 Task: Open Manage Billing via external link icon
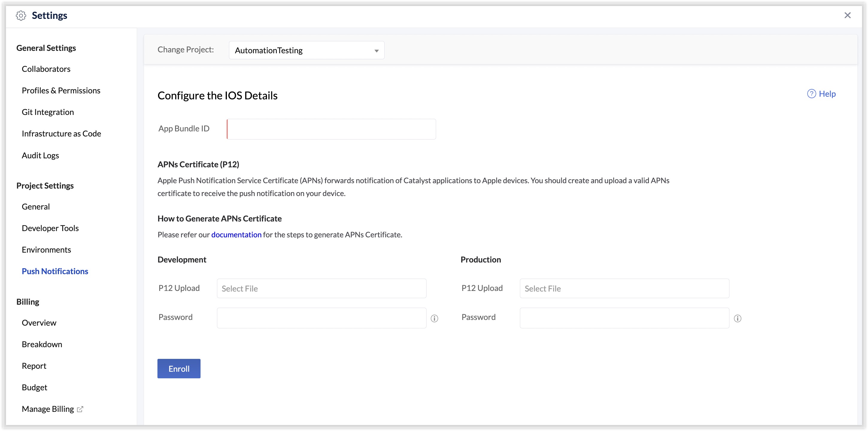click(x=80, y=409)
